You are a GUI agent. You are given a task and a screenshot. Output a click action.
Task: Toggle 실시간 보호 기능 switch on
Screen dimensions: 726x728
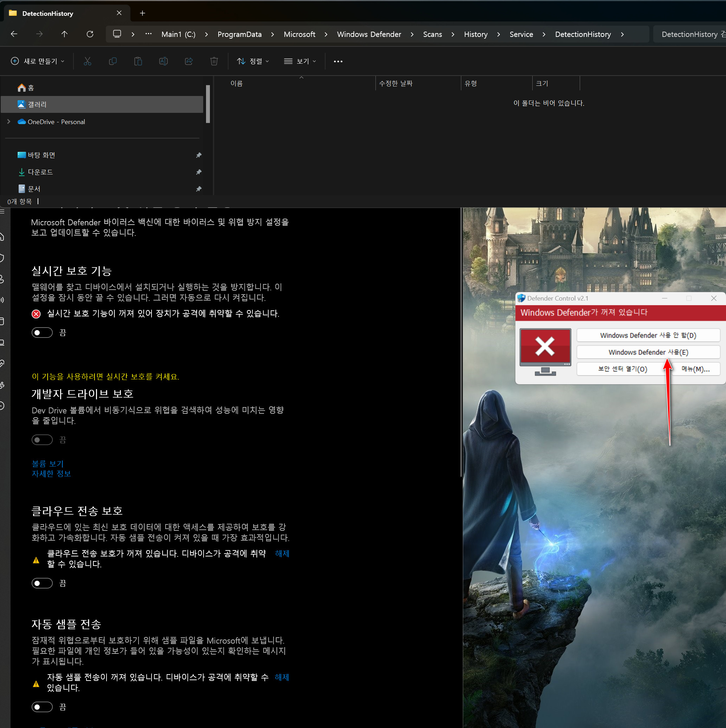pos(42,333)
